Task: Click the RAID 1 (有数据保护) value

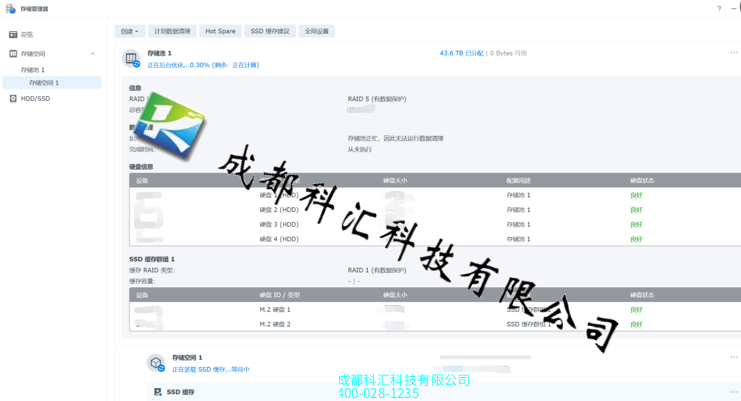Action: click(377, 271)
